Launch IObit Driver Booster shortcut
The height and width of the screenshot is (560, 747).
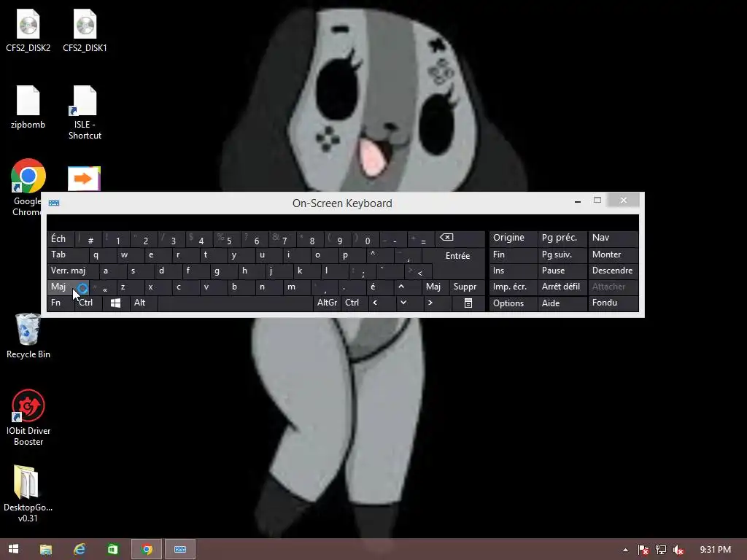pos(28,417)
